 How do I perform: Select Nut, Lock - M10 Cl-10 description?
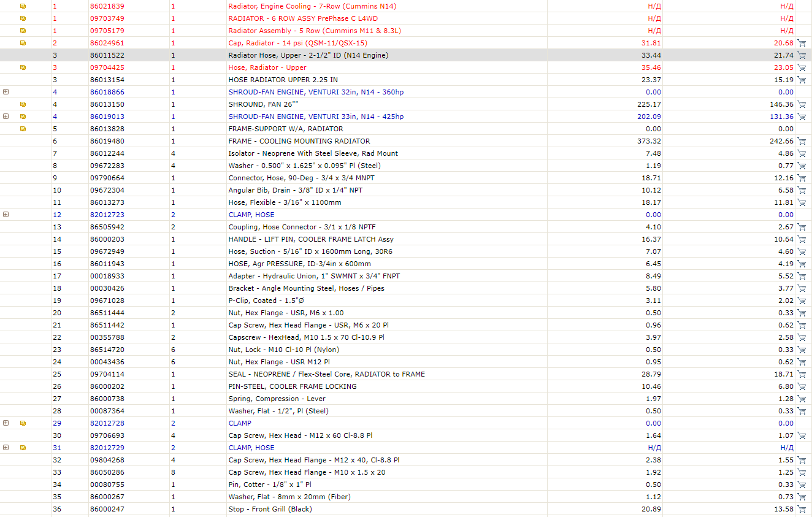284,350
